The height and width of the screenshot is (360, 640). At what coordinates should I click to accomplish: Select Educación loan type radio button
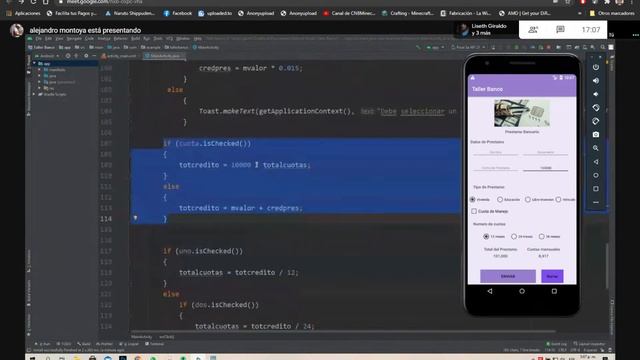point(500,200)
